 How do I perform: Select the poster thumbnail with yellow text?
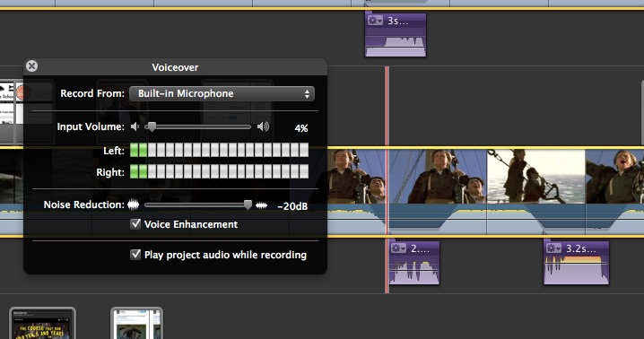pyautogui.click(x=42, y=324)
